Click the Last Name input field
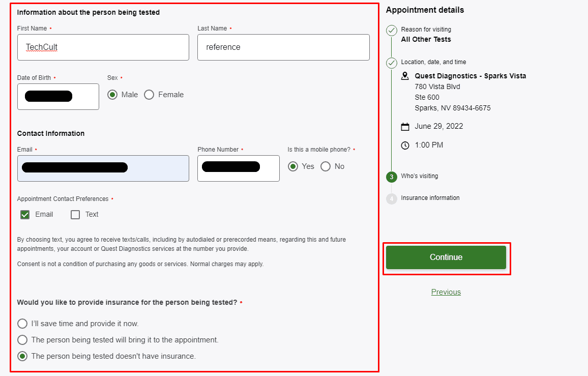588x376 pixels. [x=283, y=47]
